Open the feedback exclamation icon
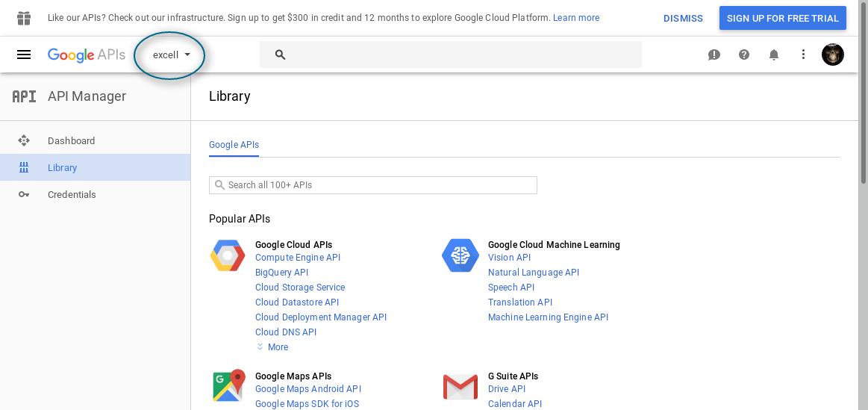The width and height of the screenshot is (868, 410). [714, 55]
